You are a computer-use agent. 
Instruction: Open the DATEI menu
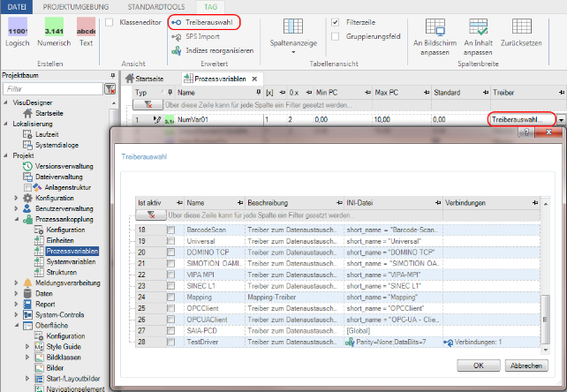coord(17,7)
